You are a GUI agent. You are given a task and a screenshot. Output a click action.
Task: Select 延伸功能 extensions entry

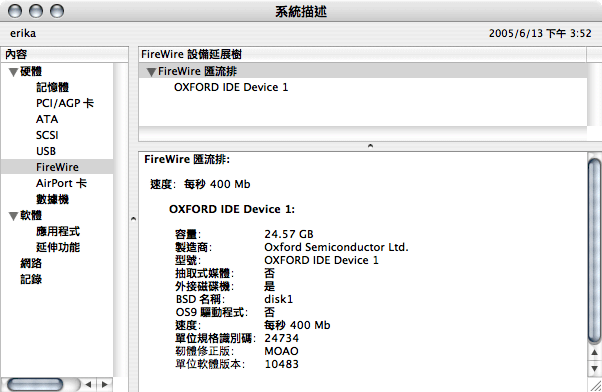click(x=58, y=247)
